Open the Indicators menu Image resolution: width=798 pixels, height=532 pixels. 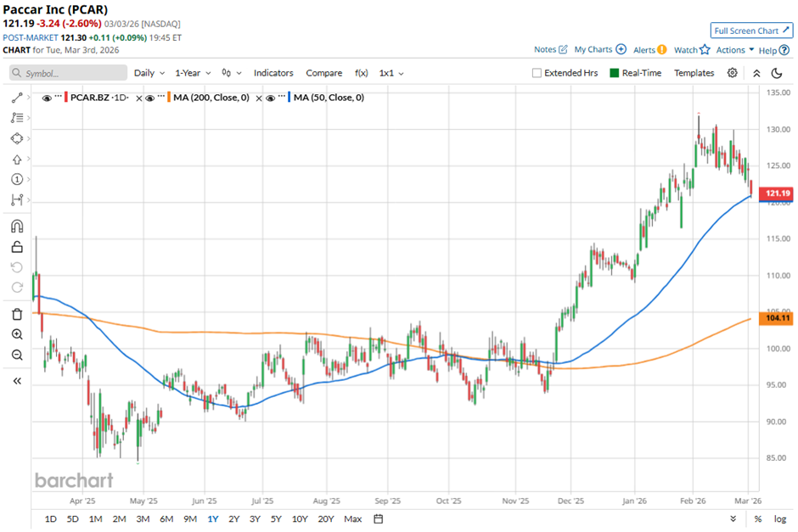273,73
